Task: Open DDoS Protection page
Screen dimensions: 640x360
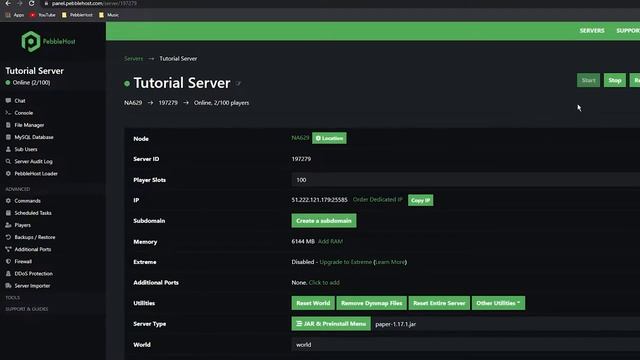Action: (33, 274)
